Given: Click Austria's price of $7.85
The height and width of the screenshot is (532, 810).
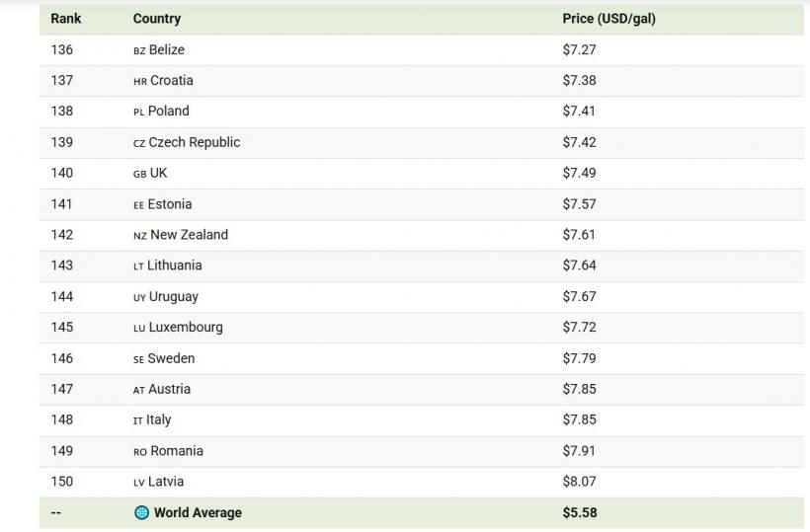Looking at the screenshot, I should [580, 390].
